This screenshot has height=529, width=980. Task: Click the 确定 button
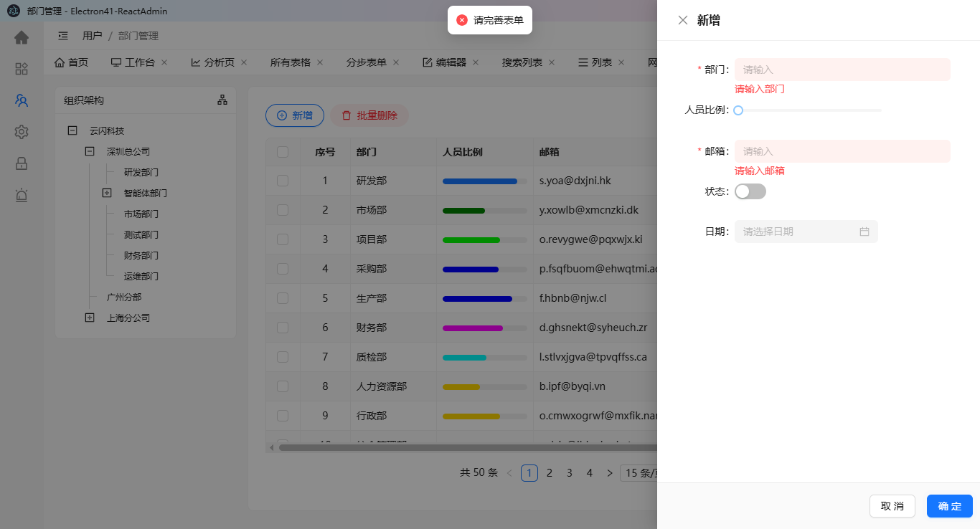(x=950, y=506)
